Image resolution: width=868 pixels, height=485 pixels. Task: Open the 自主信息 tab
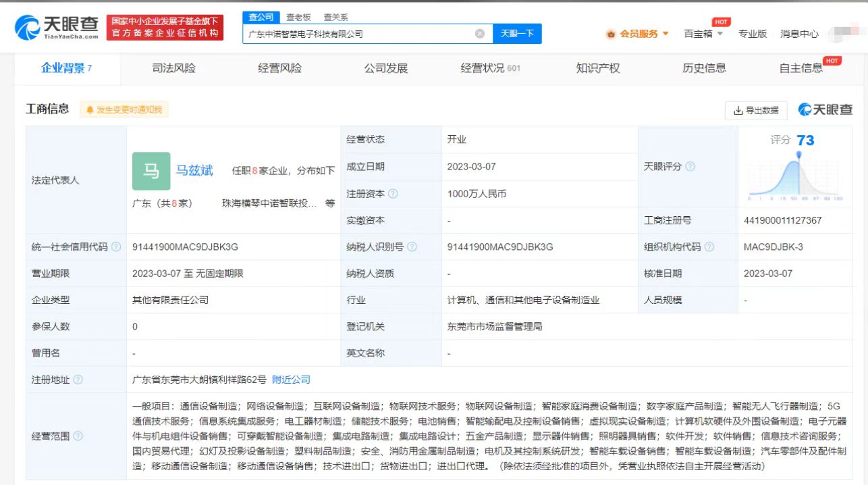[803, 68]
